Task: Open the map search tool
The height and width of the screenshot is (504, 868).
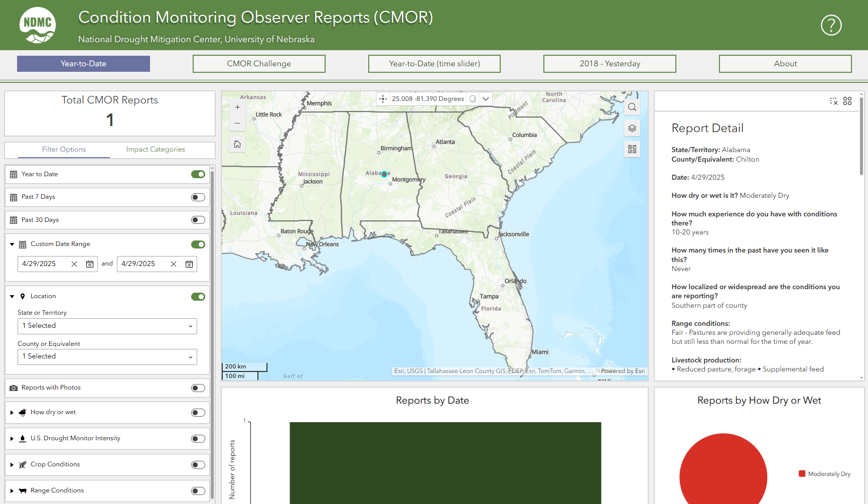Action: coord(632,107)
